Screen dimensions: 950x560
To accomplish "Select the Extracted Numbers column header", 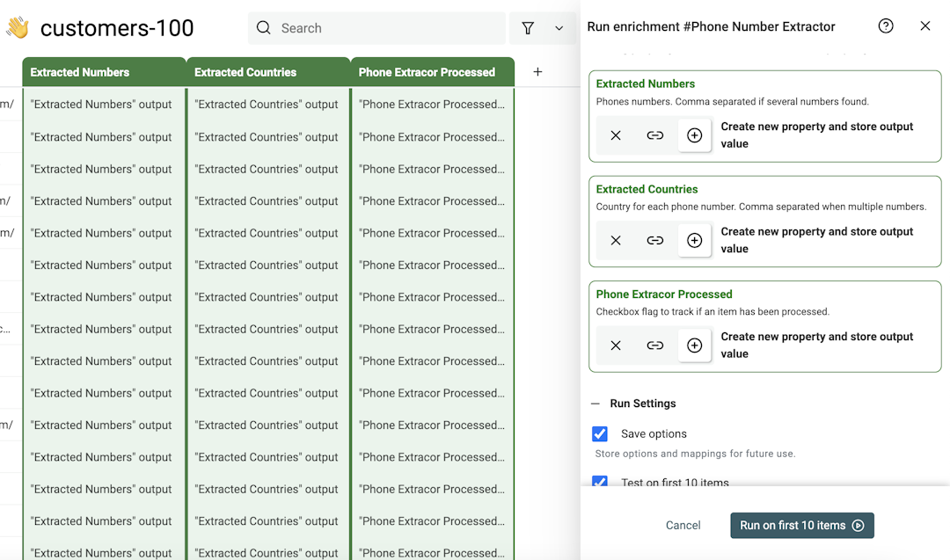I will pyautogui.click(x=77, y=71).
